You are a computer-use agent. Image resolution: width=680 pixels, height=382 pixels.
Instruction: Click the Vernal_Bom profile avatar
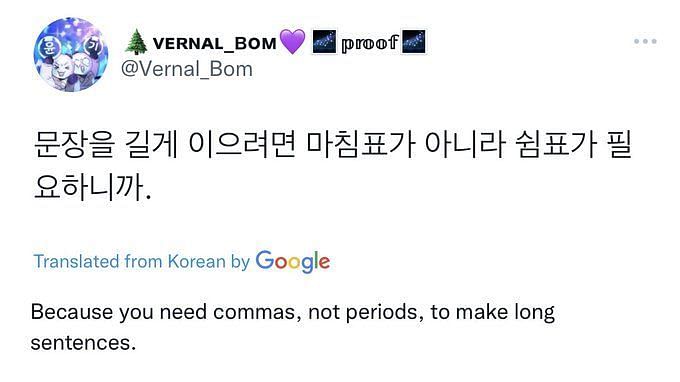(x=71, y=55)
